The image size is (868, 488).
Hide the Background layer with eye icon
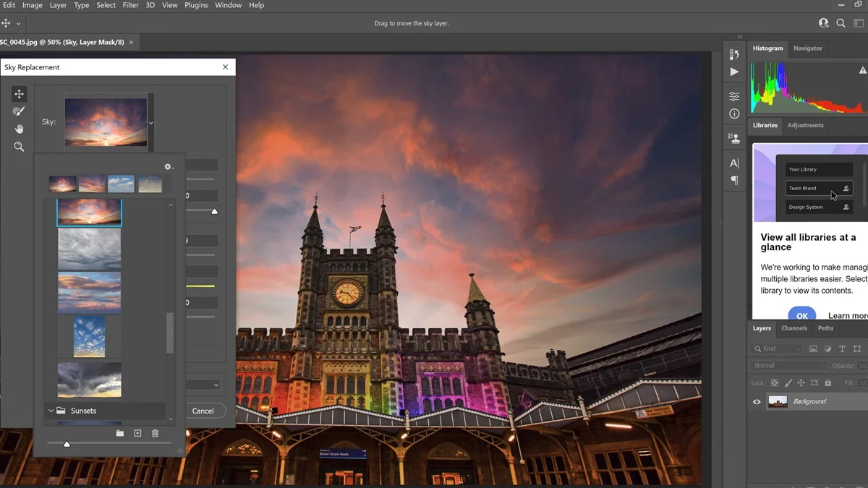click(x=757, y=402)
